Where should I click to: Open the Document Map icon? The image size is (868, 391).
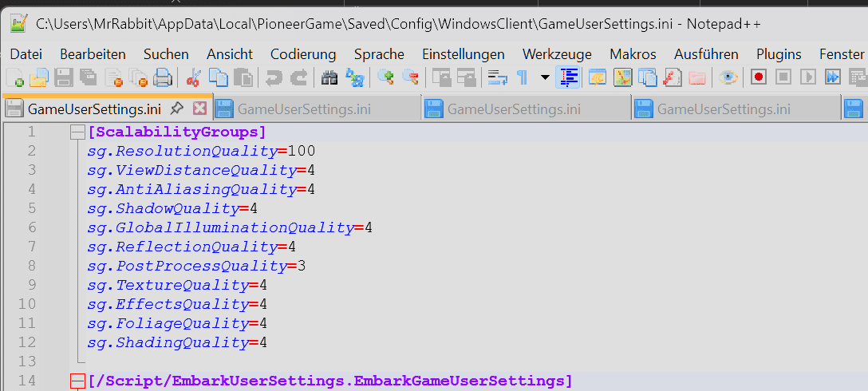click(x=623, y=77)
